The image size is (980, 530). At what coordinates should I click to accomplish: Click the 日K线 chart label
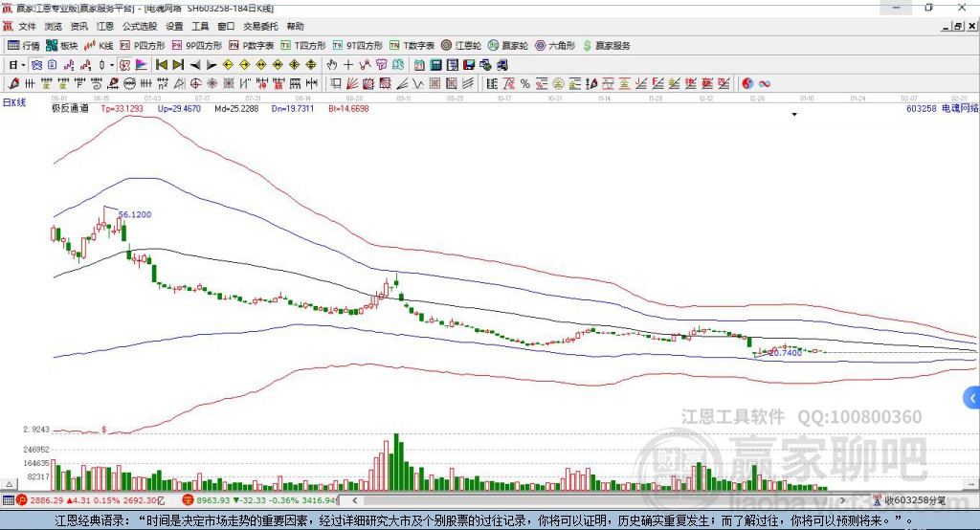coord(14,102)
